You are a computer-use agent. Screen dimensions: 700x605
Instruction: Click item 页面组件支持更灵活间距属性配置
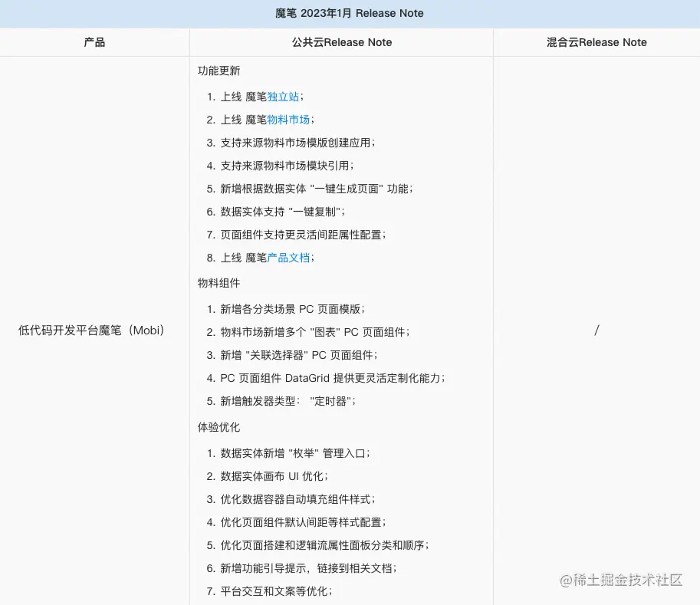coord(303,235)
